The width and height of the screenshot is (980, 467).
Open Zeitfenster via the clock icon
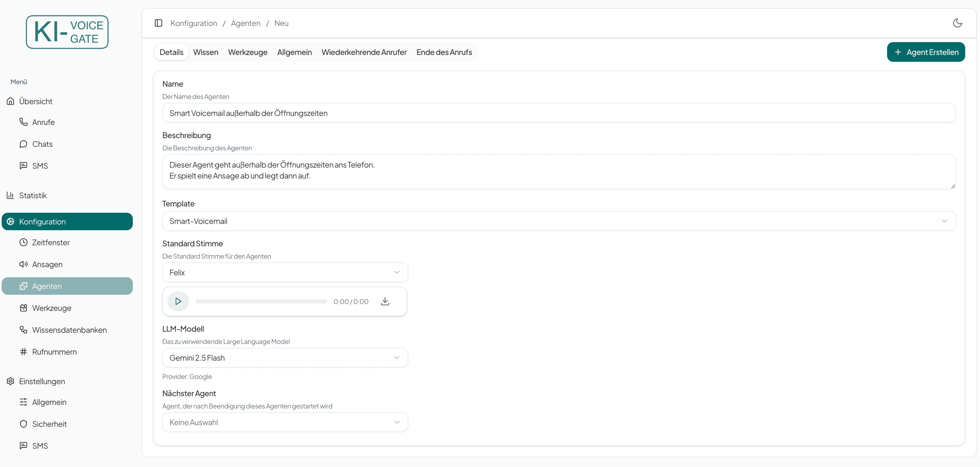(x=24, y=243)
